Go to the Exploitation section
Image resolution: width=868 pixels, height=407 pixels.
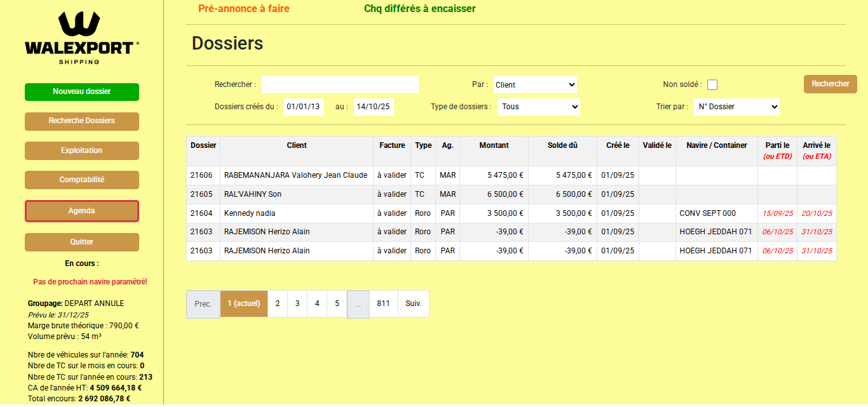pos(81,150)
